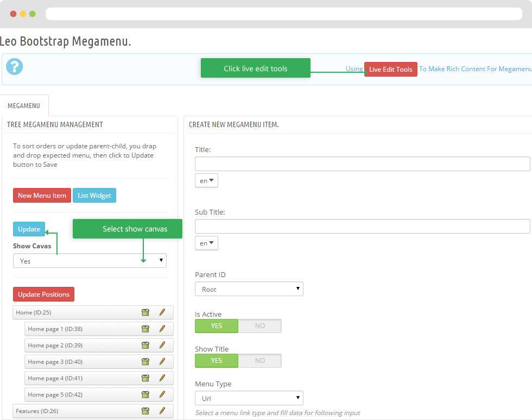The width and height of the screenshot is (532, 420).
Task: Open the Sub Title language 'en' selector
Action: pyautogui.click(x=206, y=243)
